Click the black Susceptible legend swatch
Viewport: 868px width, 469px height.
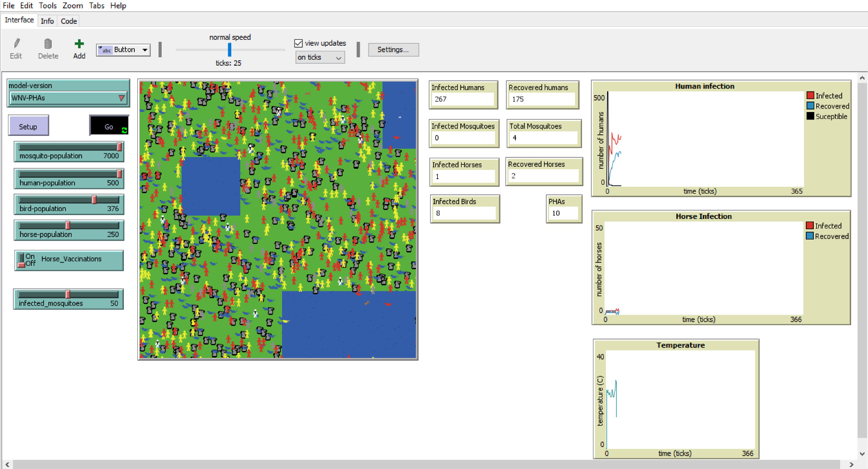pos(810,116)
